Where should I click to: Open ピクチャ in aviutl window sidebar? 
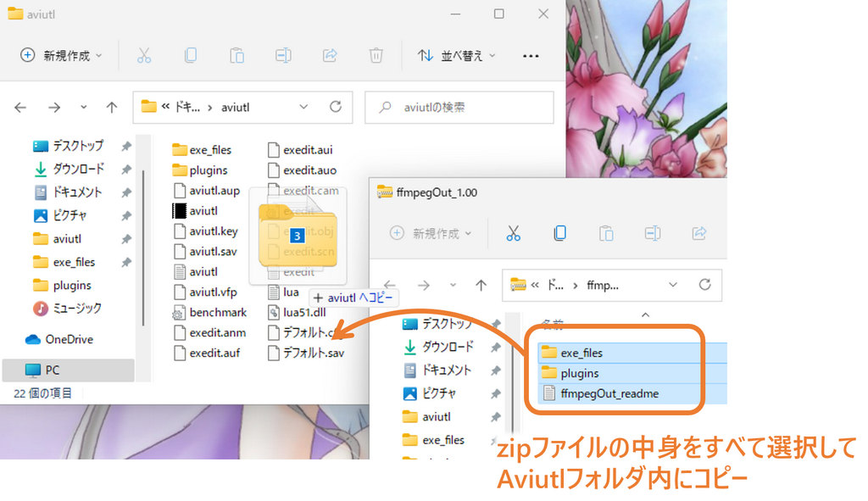(x=61, y=215)
